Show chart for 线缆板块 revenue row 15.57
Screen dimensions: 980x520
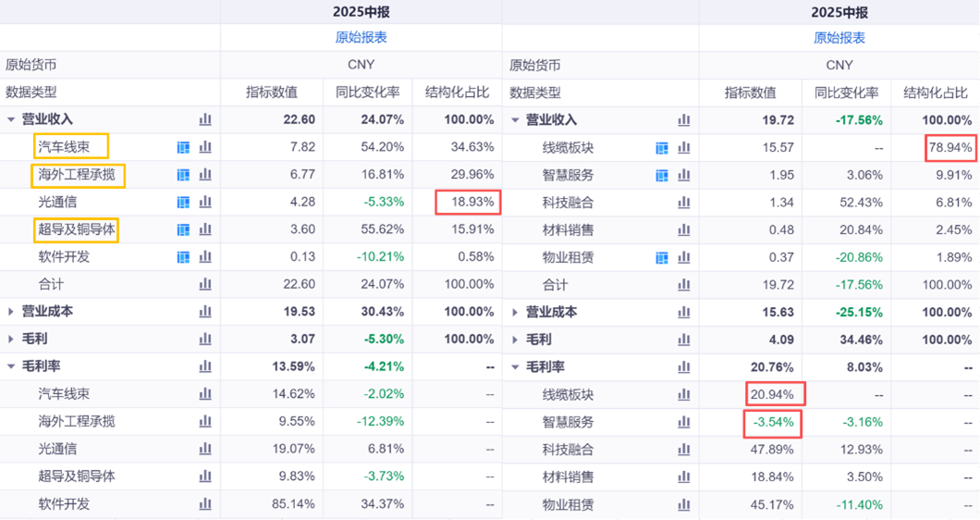[684, 147]
